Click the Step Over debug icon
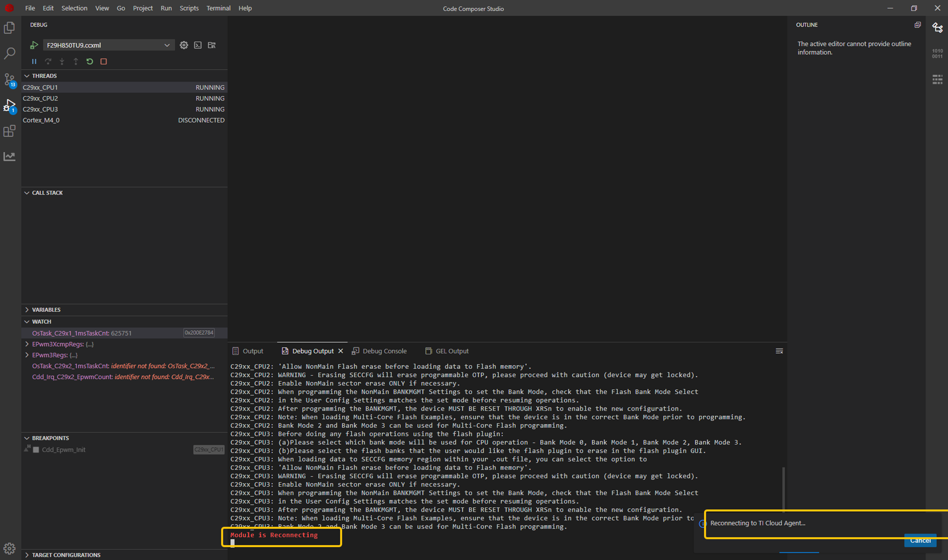 pyautogui.click(x=48, y=61)
